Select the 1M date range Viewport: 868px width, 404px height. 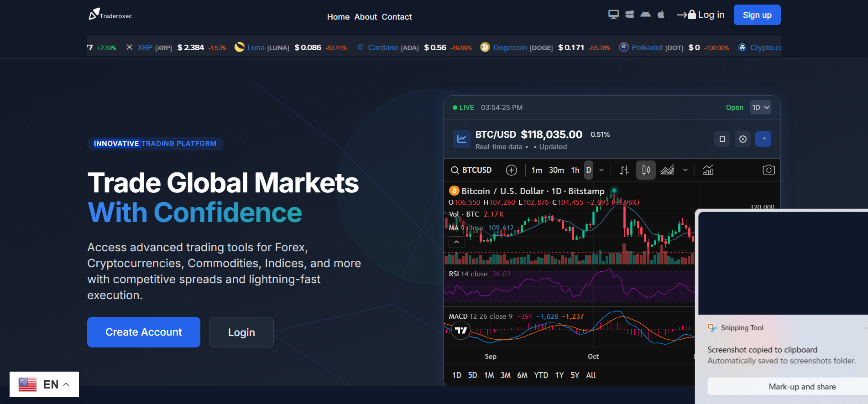click(489, 375)
